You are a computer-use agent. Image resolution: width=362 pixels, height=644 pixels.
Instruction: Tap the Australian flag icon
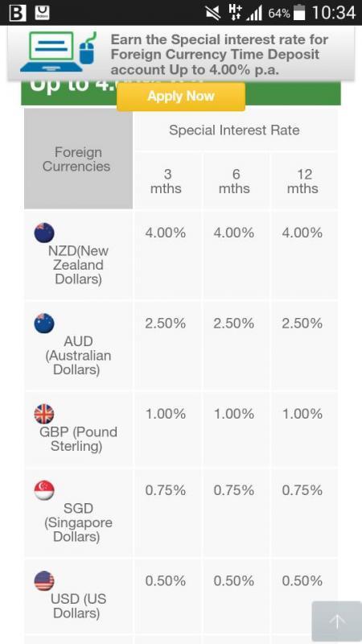coord(44,324)
